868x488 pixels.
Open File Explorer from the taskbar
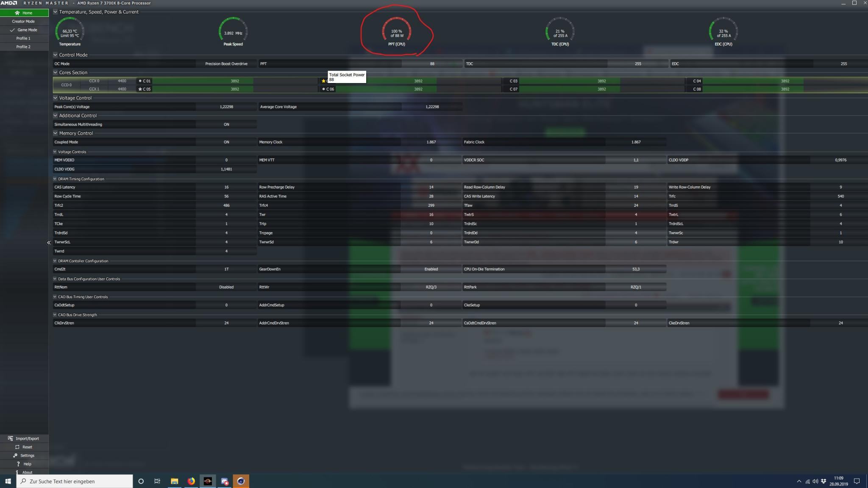[174, 481]
